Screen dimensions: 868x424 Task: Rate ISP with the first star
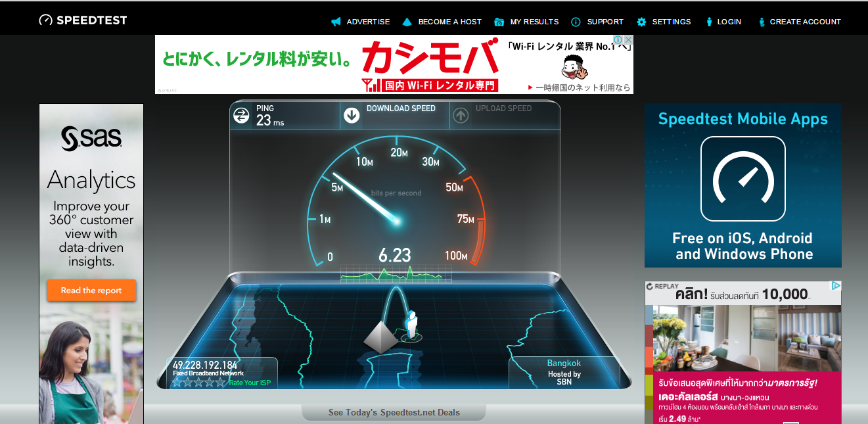[x=177, y=383]
